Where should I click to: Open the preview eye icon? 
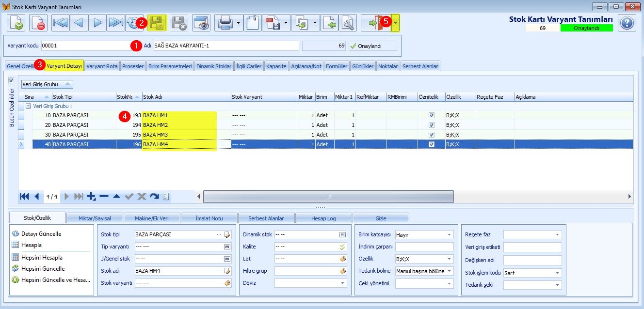pos(201,23)
